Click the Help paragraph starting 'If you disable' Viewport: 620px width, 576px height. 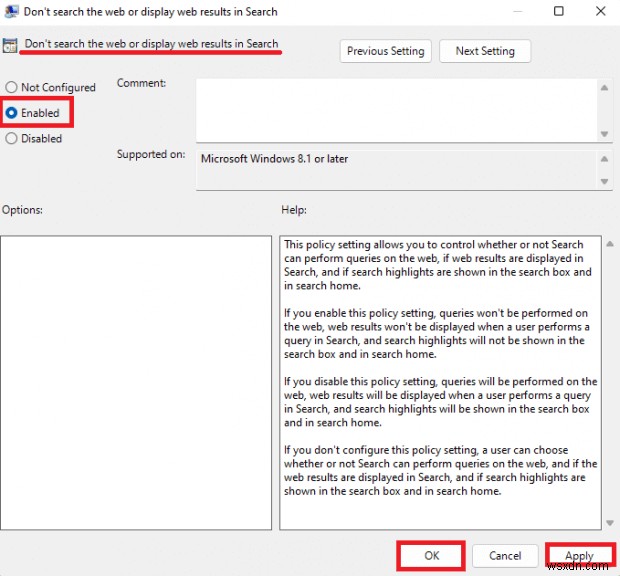[440, 402]
